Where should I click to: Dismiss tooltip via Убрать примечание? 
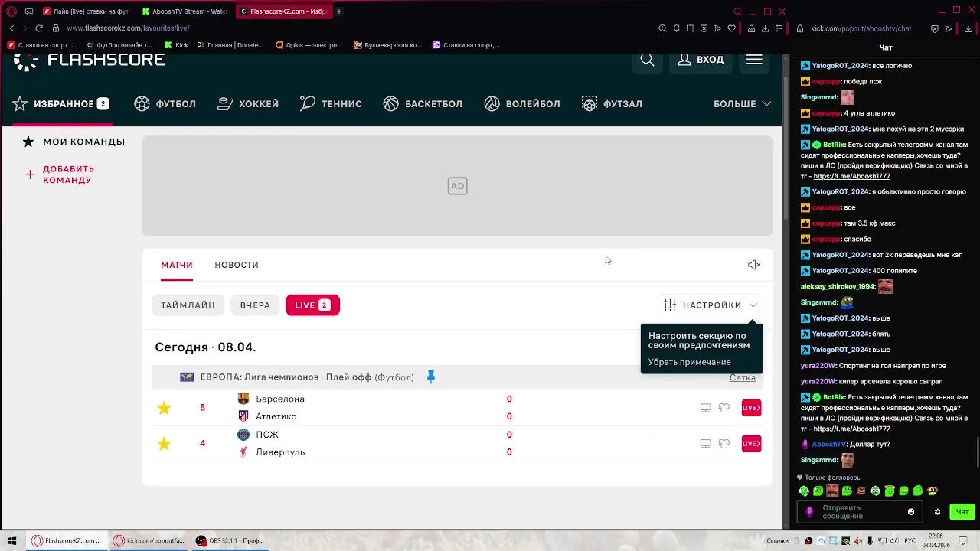pos(689,362)
